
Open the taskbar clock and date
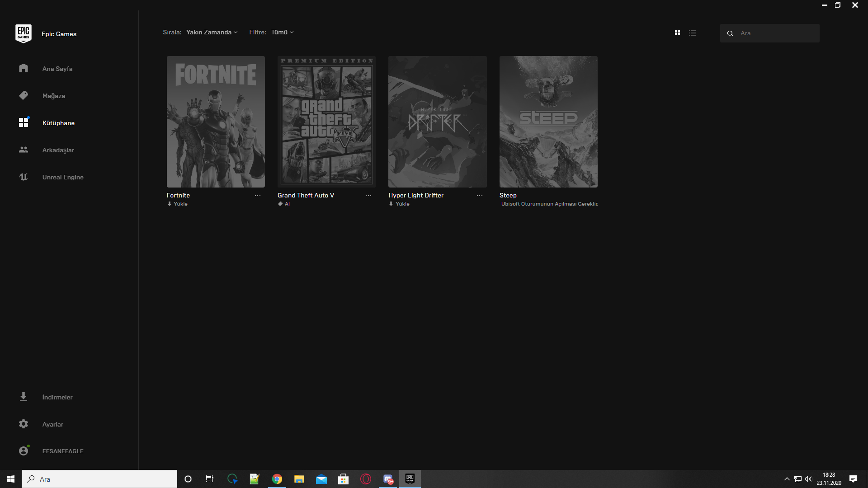pyautogui.click(x=829, y=479)
